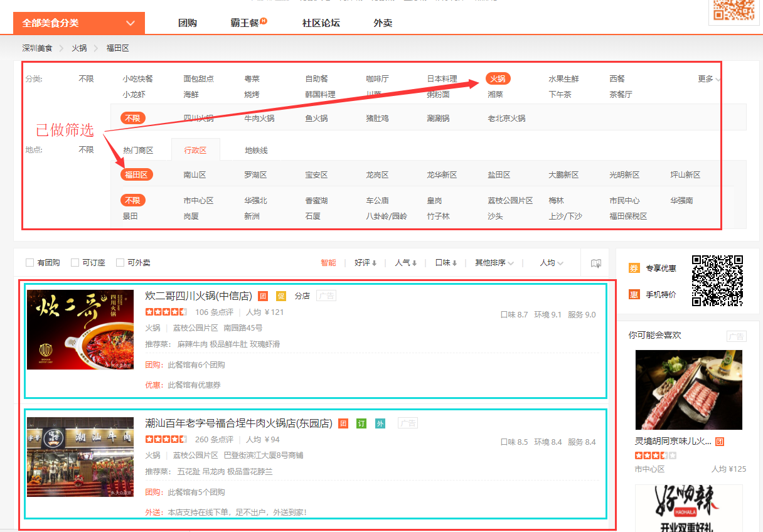
Task: Click the 团 badge next to 灵境胡同京味儿火锅
Action: click(x=720, y=442)
